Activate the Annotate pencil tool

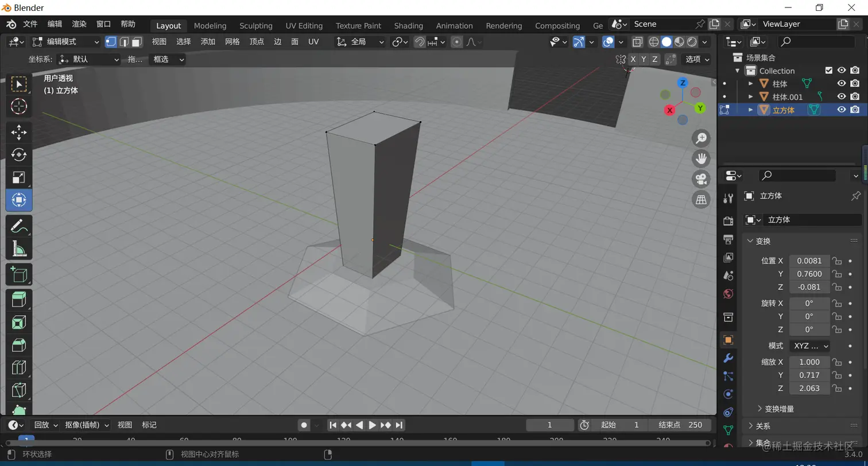point(19,226)
